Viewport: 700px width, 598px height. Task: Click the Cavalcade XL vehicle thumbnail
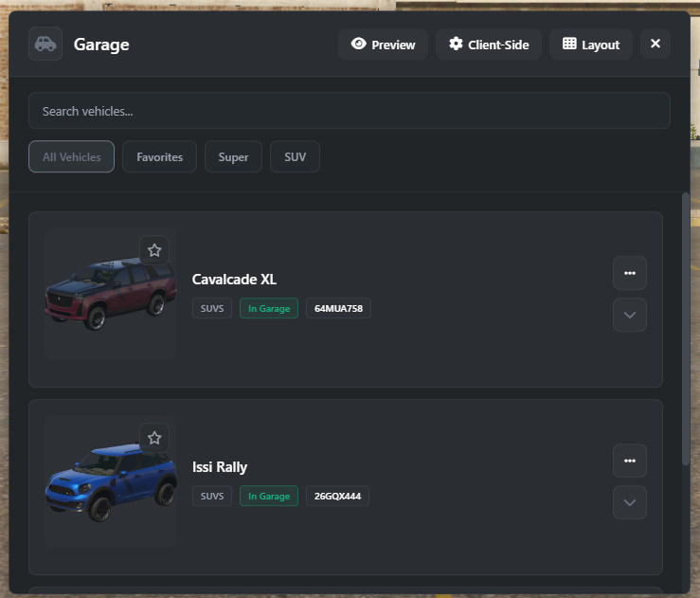point(110,296)
